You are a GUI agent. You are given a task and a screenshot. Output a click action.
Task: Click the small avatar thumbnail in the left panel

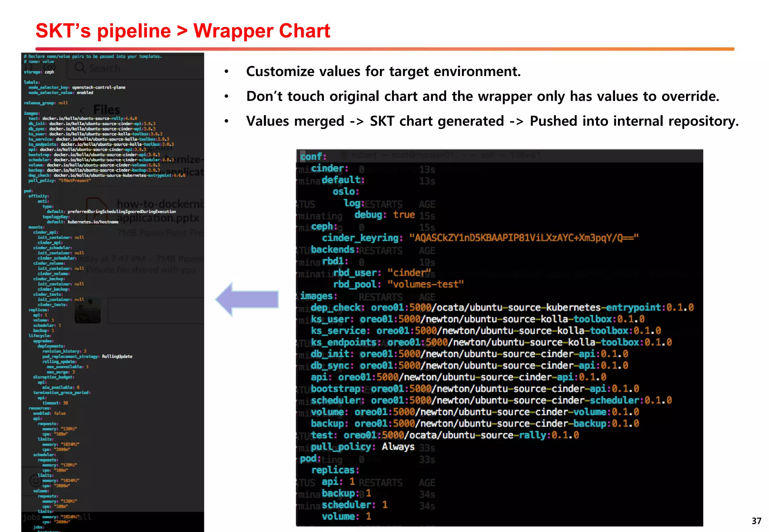pyautogui.click(x=87, y=311)
